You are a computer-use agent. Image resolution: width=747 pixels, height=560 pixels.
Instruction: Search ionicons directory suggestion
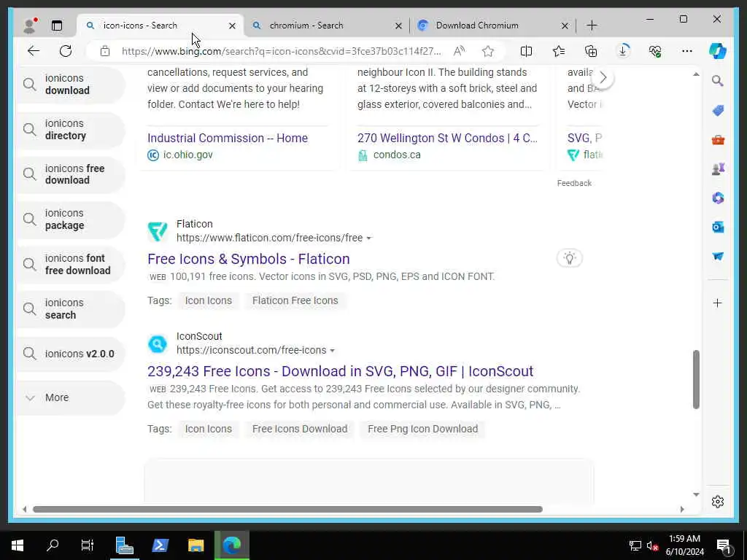[71, 130]
